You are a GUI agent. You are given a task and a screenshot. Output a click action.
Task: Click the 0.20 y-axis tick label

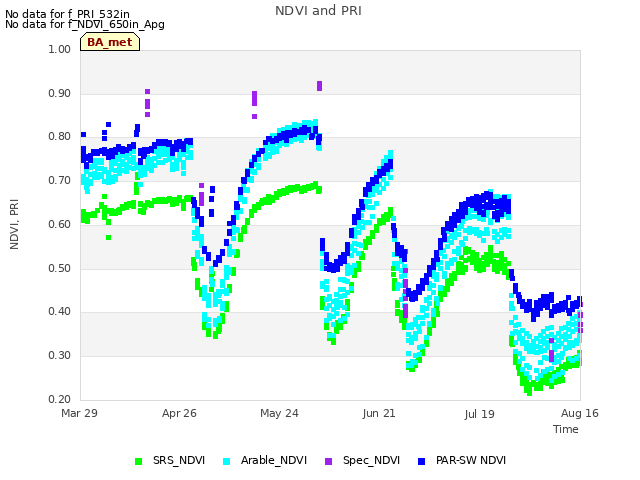coord(60,400)
